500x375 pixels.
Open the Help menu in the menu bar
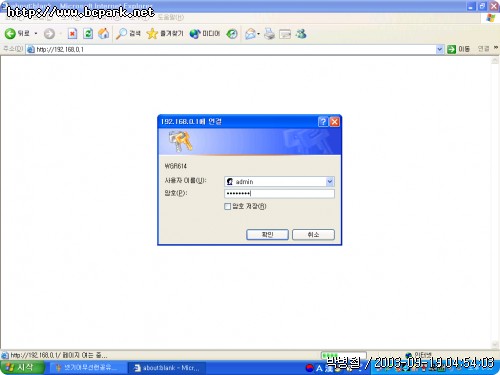[x=171, y=17]
